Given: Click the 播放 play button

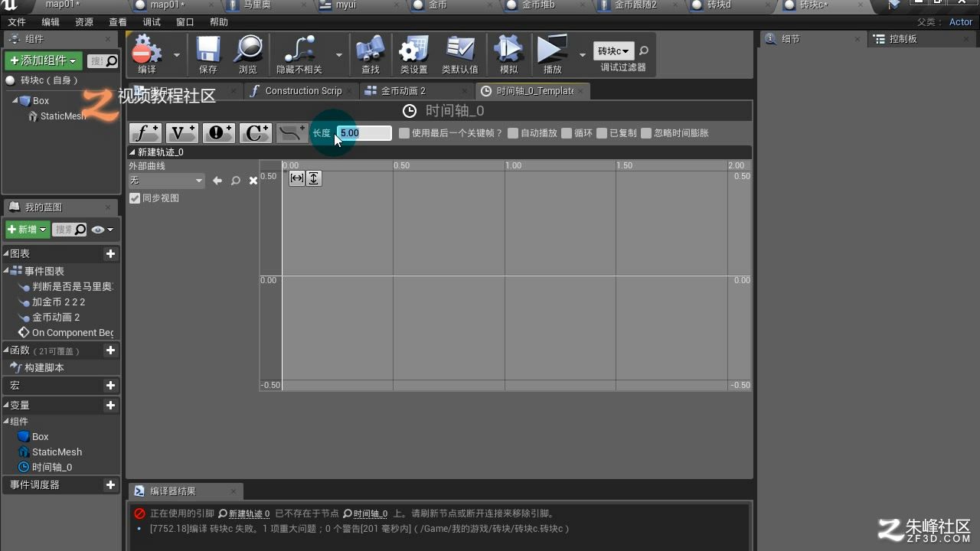Looking at the screenshot, I should pyautogui.click(x=552, y=54).
